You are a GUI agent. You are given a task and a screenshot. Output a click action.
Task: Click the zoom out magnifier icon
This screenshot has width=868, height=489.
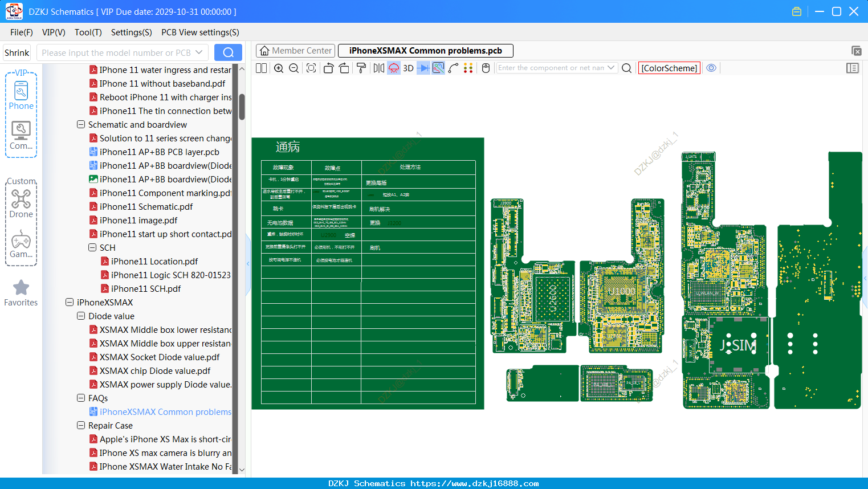[x=294, y=68]
